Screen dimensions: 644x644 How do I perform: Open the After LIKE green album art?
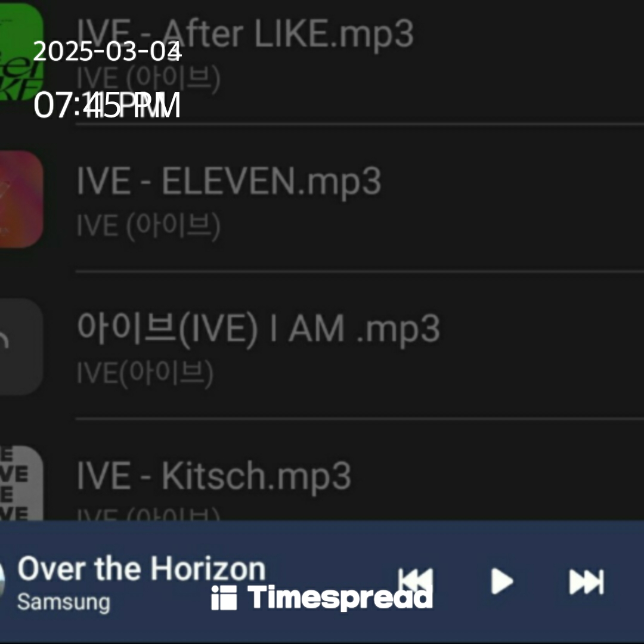[x=21, y=52]
